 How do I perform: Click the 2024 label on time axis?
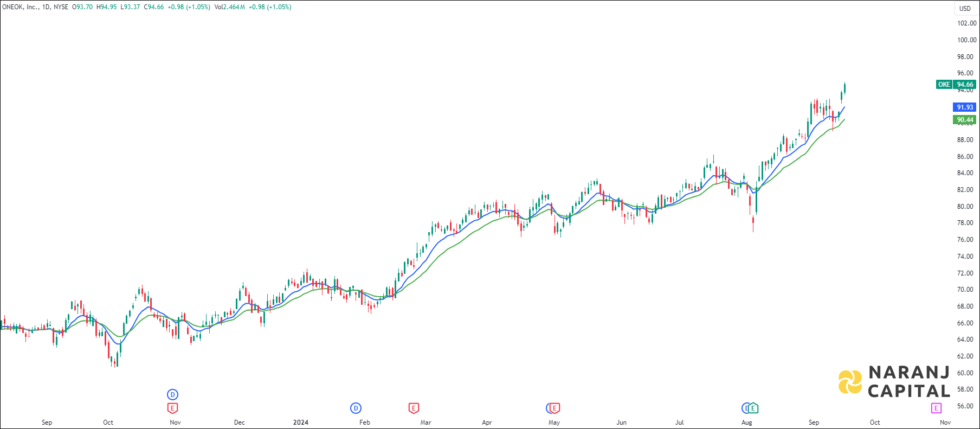pos(300,422)
